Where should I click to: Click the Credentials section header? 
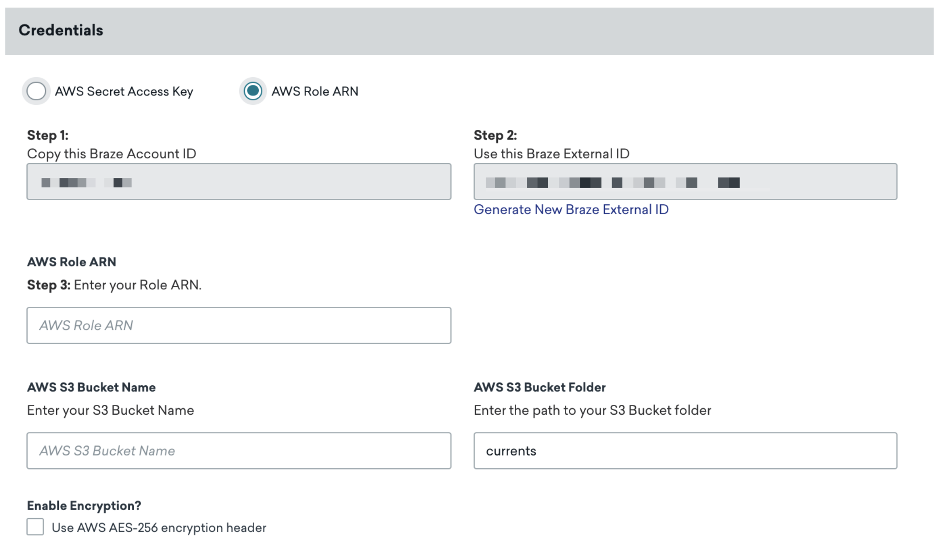[61, 30]
